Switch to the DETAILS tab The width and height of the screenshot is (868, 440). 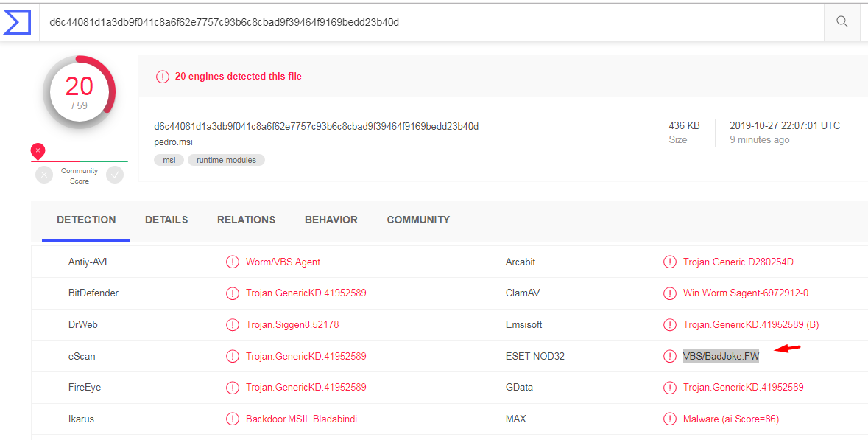166,220
